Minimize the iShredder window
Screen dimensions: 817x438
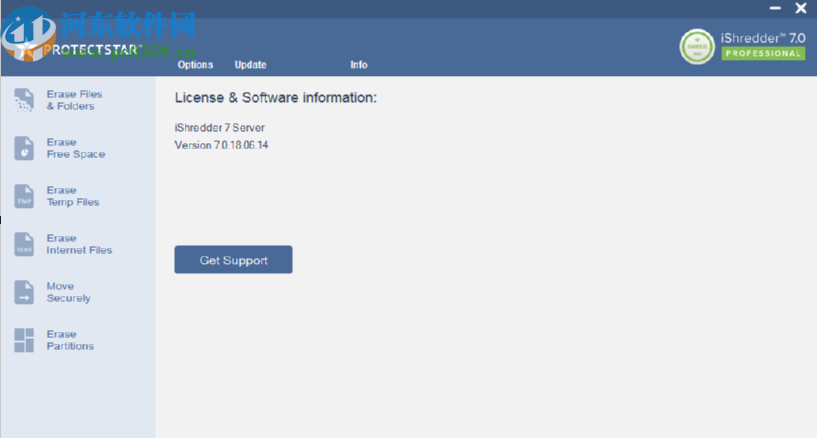click(x=775, y=8)
